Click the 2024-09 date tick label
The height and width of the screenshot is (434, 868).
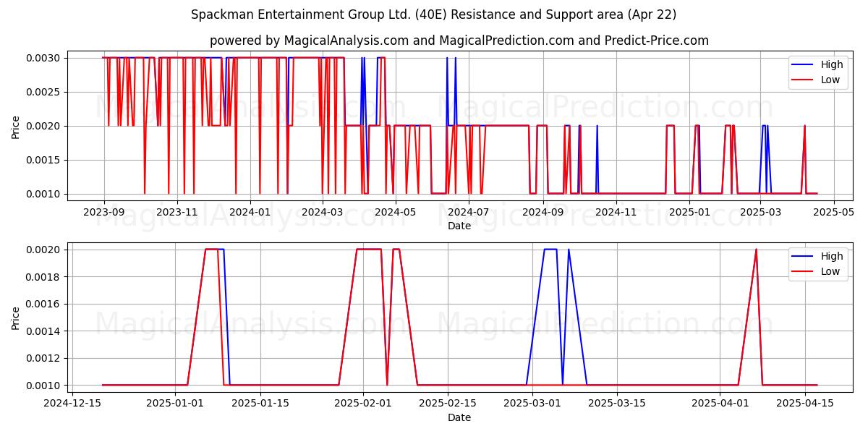tap(542, 212)
